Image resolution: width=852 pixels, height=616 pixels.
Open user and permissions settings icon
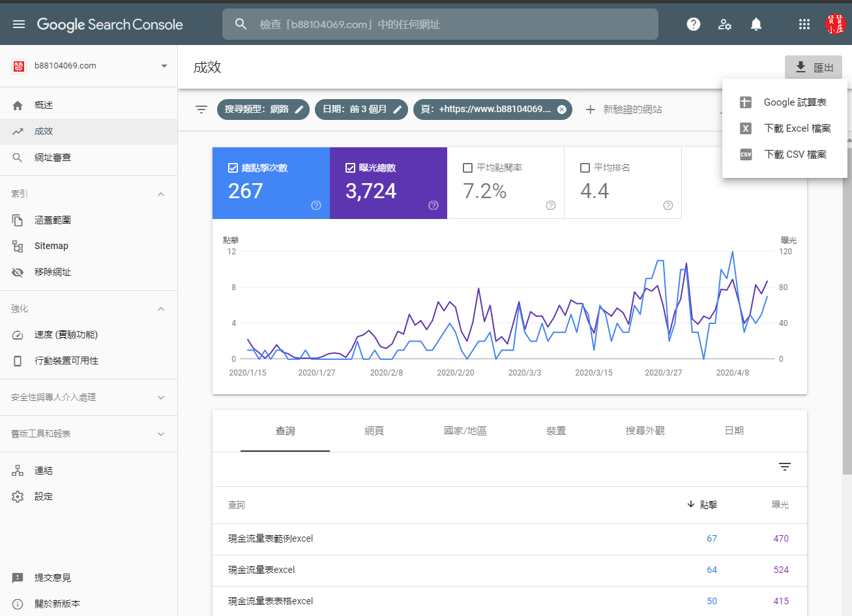724,24
